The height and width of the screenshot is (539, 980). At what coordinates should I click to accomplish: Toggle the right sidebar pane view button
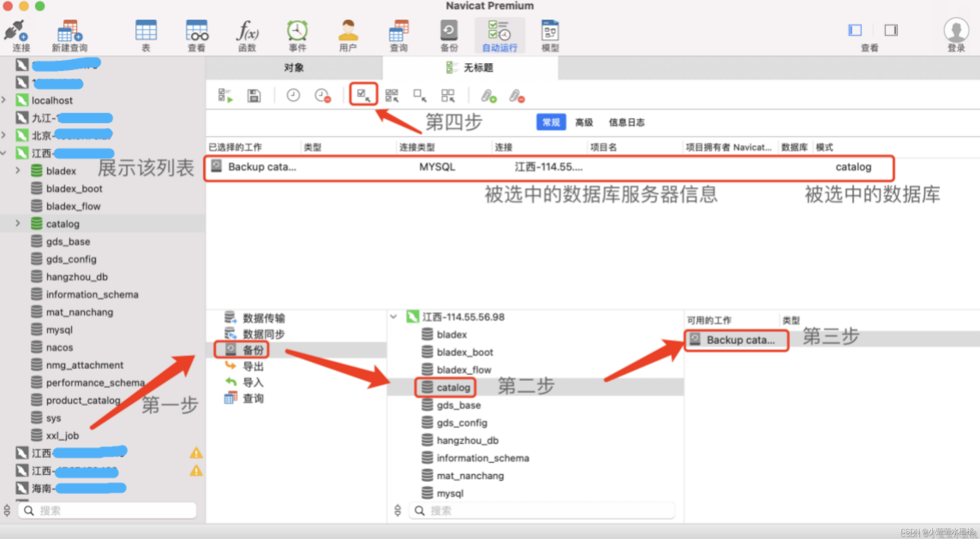click(891, 30)
